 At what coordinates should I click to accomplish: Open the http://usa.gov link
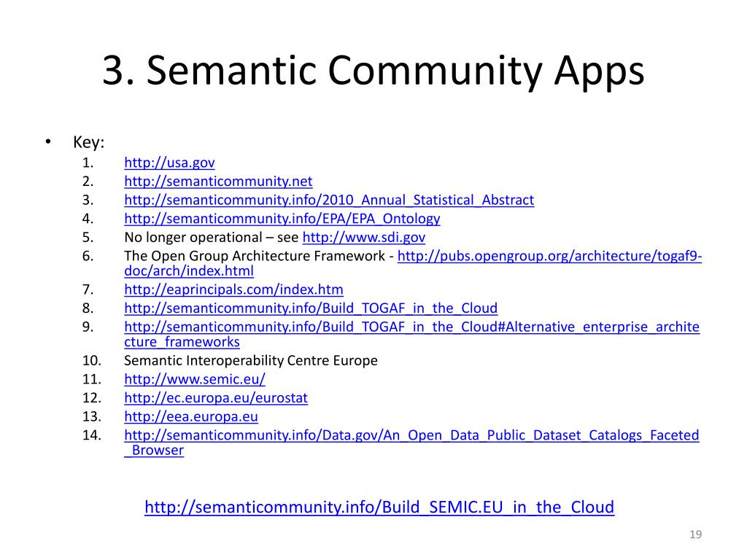pyautogui.click(x=169, y=163)
